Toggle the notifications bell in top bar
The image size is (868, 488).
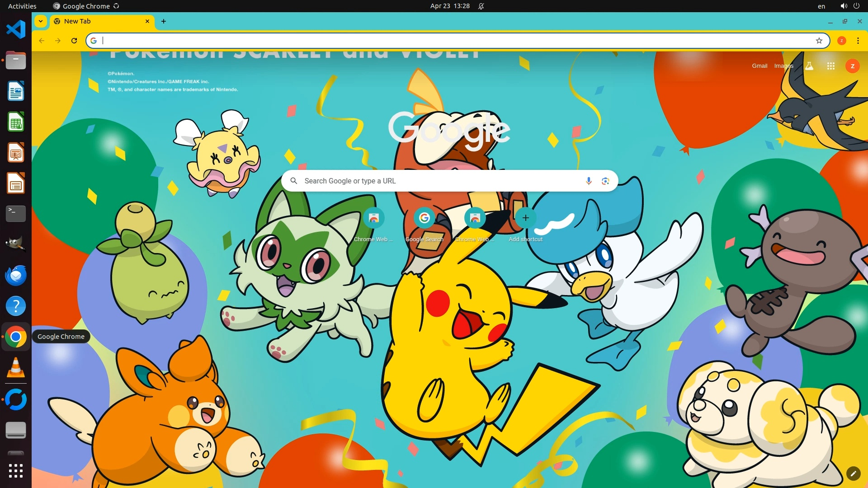tap(481, 6)
